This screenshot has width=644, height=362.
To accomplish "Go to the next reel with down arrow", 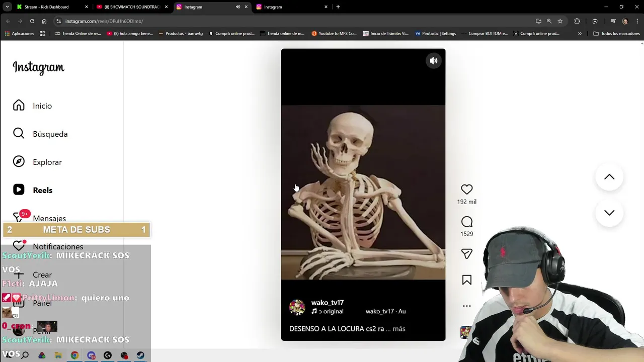I will click(x=609, y=213).
